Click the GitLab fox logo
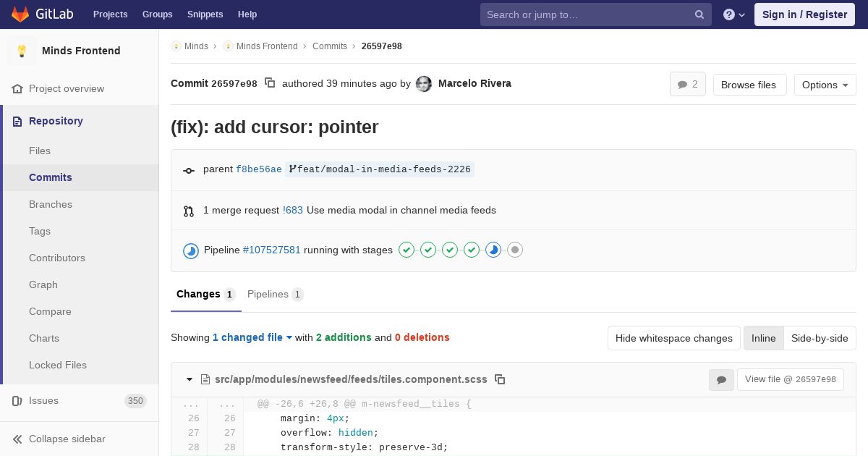Viewport: 868px width, 456px height. (x=20, y=14)
